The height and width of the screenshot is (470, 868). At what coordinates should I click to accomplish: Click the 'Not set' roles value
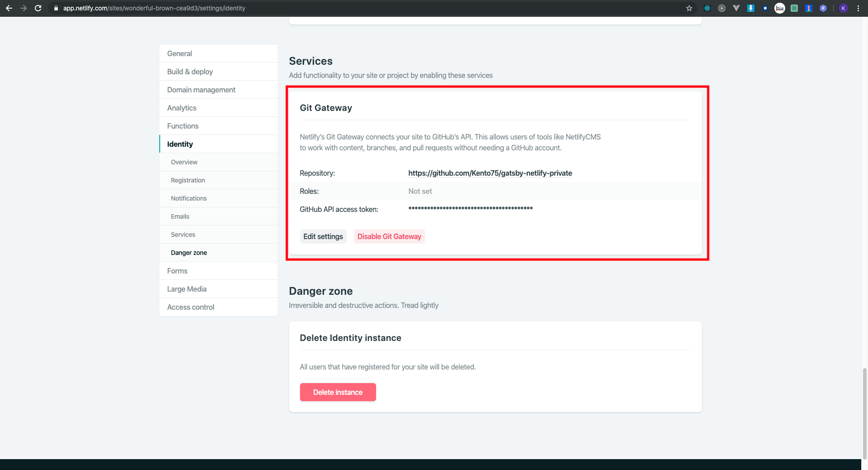point(420,191)
